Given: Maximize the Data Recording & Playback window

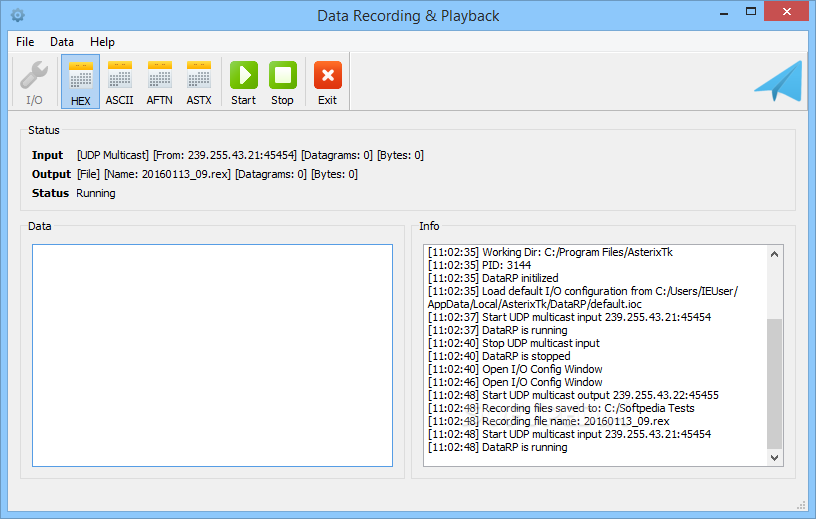Looking at the screenshot, I should (750, 11).
